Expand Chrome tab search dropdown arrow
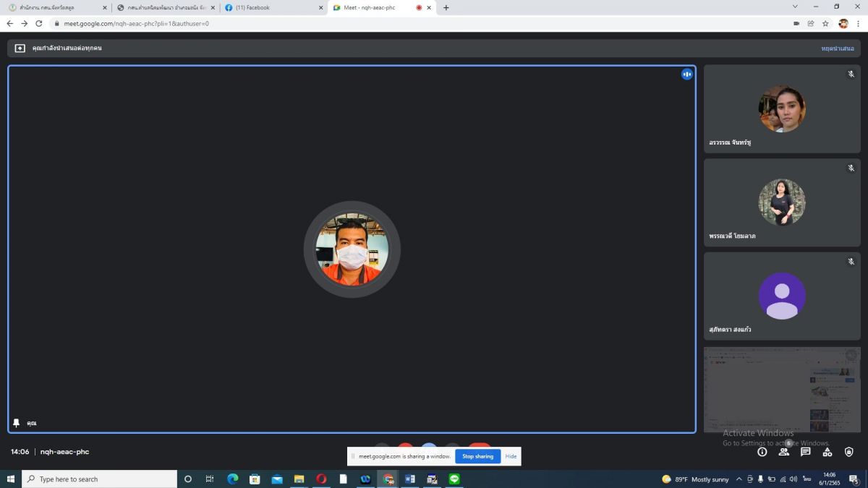This screenshot has width=868, height=488. pyautogui.click(x=795, y=7)
